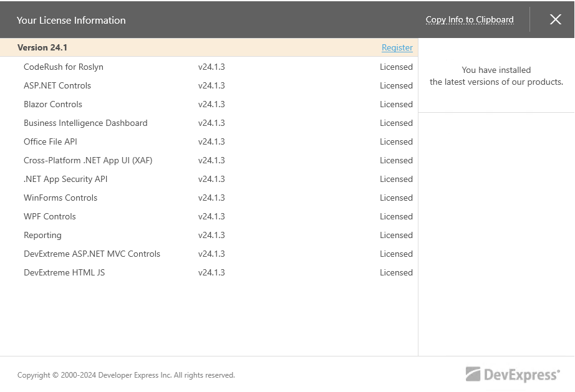Click the latest versions installed message
The image size is (575, 392).
click(496, 76)
